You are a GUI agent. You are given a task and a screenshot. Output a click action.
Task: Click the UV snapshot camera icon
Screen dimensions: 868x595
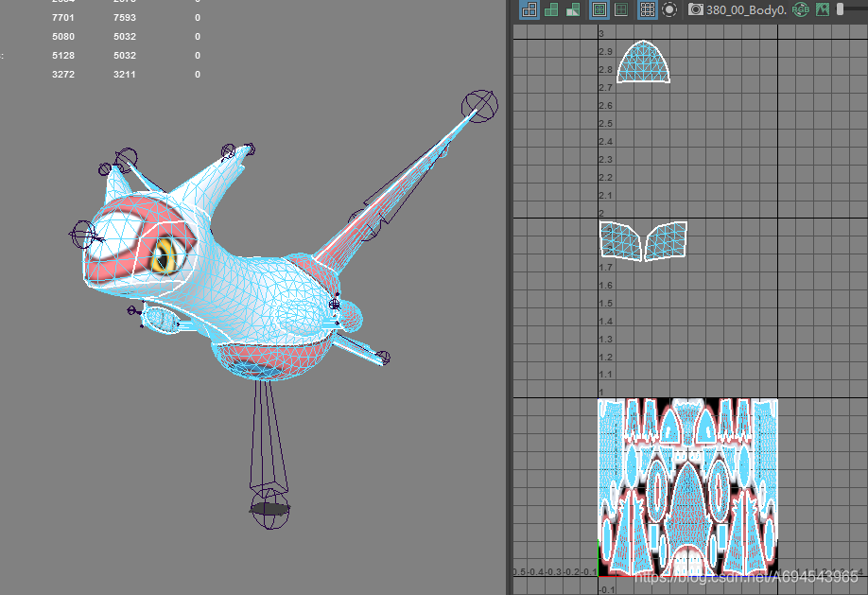point(696,9)
